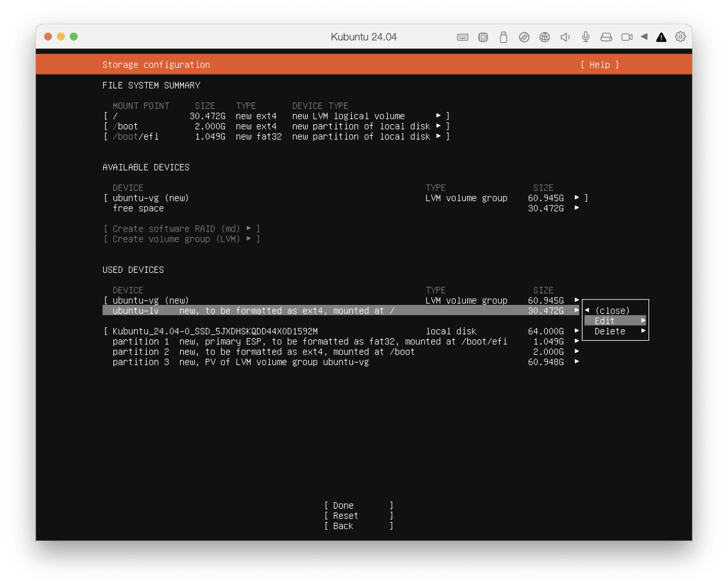Click the sound speaker icon
Screen dimensions: 728x588
pyautogui.click(x=565, y=37)
